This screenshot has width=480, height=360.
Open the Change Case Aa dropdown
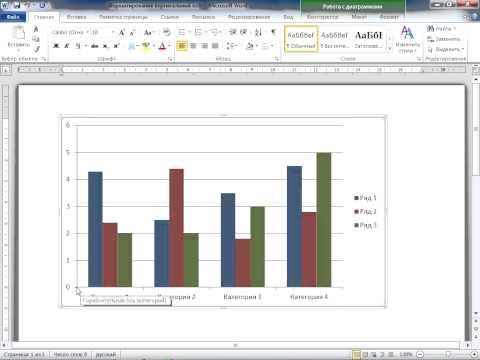click(149, 32)
